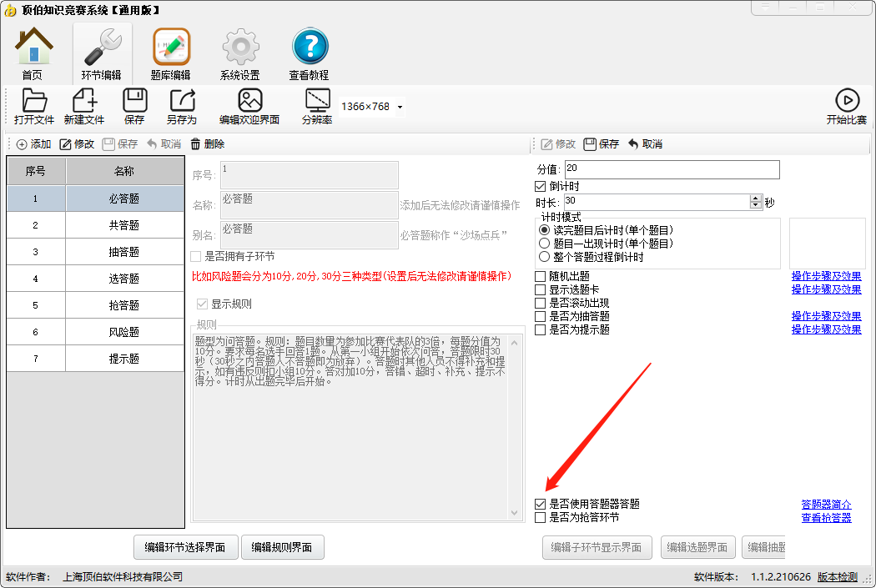
Task: Switch to the 首页 home tab
Action: (33, 53)
